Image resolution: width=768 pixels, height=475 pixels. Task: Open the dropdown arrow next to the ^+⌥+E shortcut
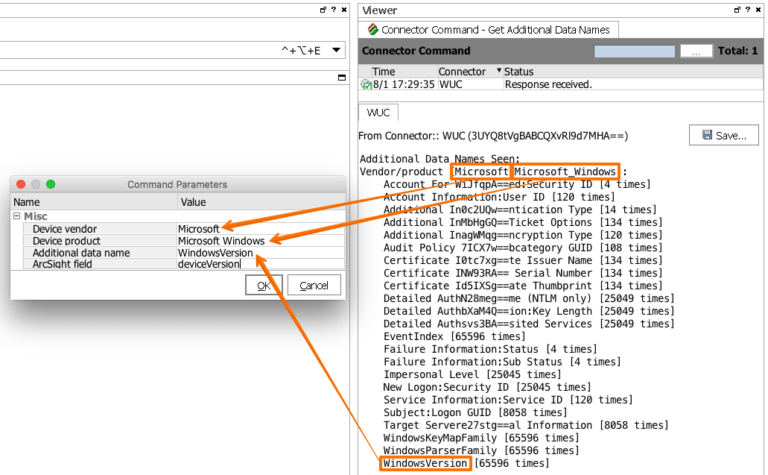point(336,50)
